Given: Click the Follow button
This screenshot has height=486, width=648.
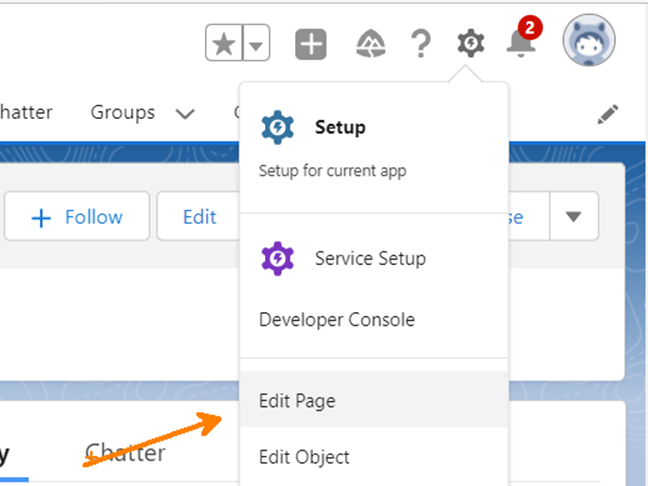Looking at the screenshot, I should (x=77, y=217).
